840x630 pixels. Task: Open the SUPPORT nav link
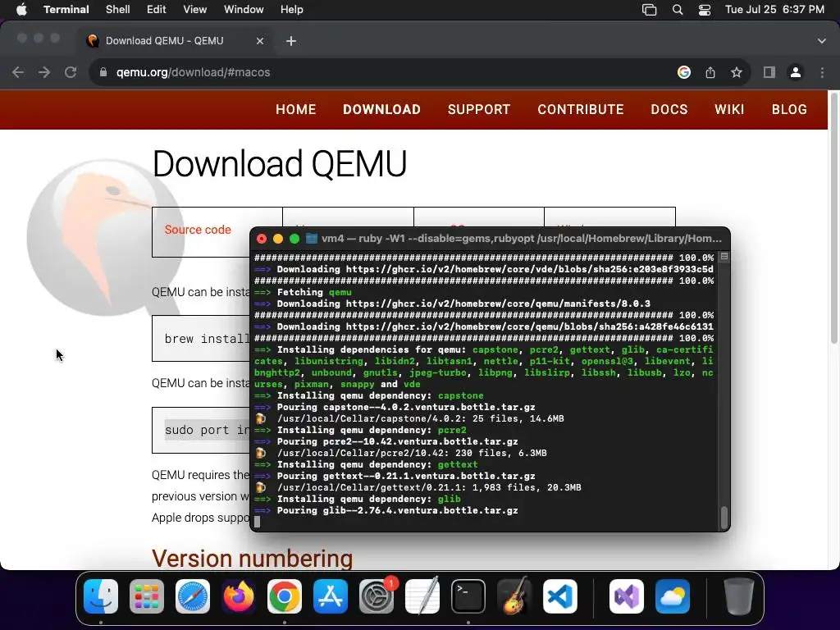tap(479, 109)
